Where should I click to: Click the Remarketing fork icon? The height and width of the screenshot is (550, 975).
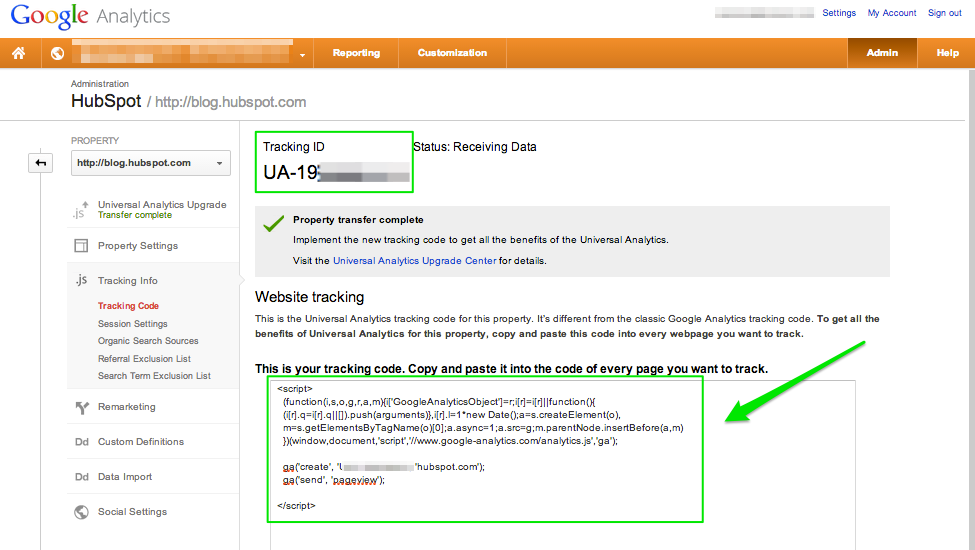pos(81,407)
